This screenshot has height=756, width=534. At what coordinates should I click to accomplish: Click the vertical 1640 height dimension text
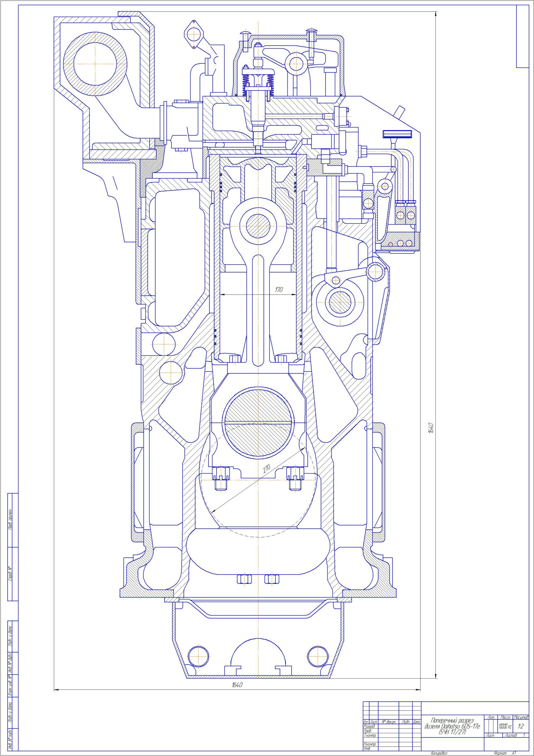coord(432,428)
